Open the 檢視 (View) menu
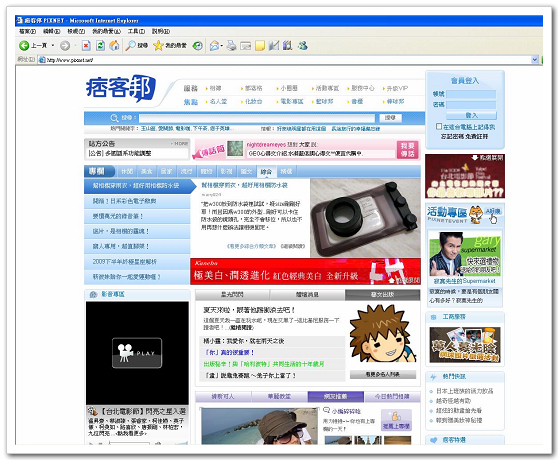Screen dimensions: 558x460 (x=76, y=31)
